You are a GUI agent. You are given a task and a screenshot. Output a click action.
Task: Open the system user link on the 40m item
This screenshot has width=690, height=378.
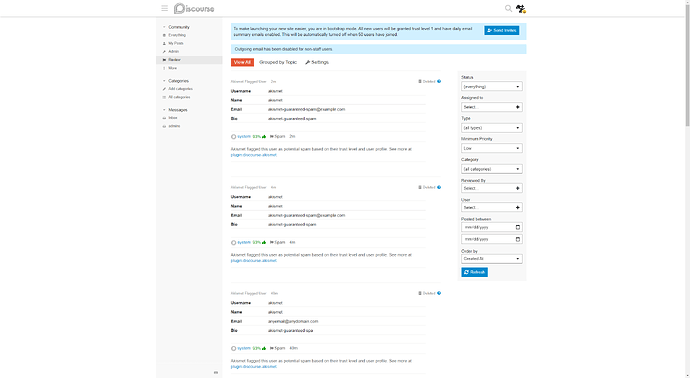244,348
